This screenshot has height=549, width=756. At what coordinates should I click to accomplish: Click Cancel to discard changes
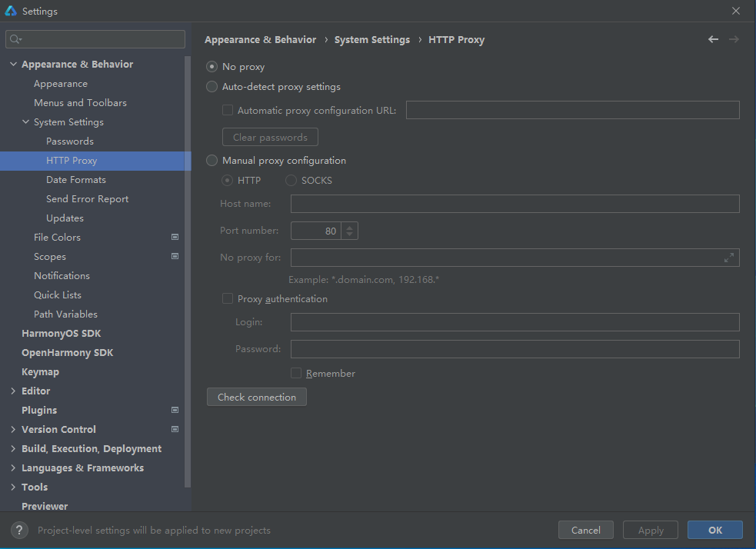[586, 530]
